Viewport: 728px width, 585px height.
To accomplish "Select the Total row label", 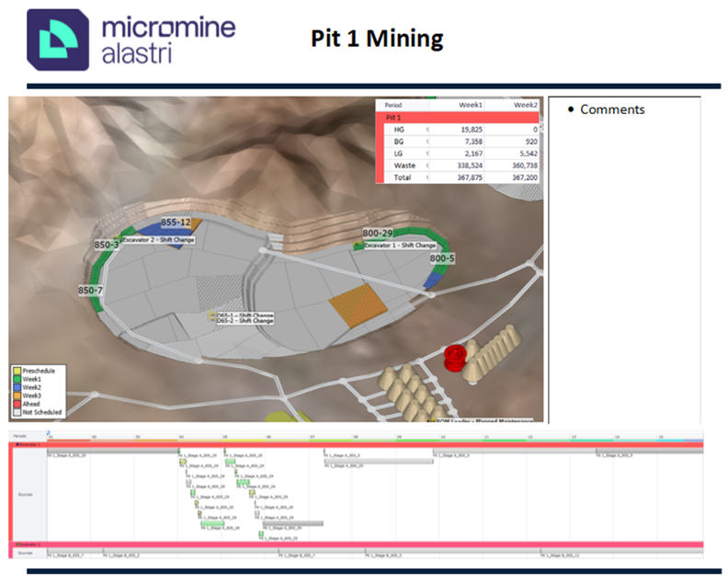I will (x=402, y=178).
